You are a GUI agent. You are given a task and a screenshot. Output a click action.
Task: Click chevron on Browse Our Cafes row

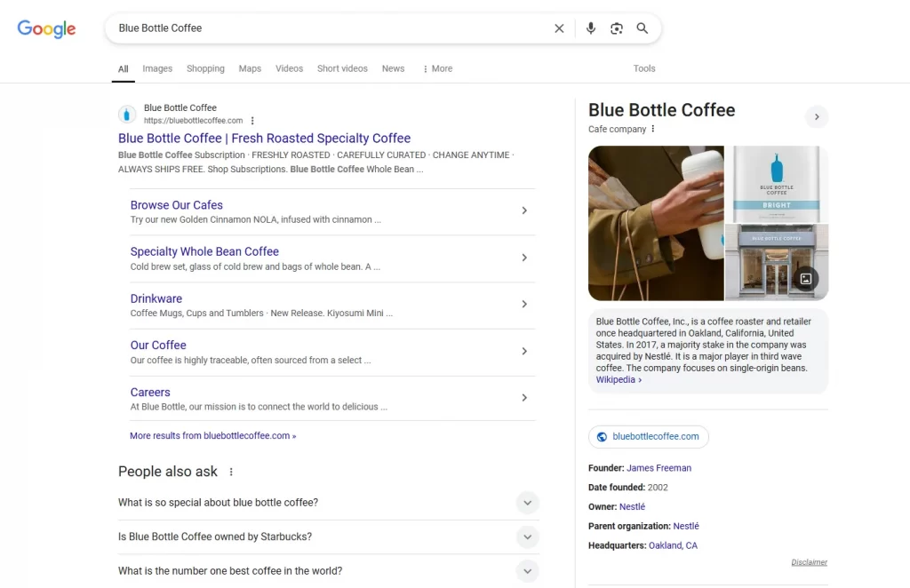click(x=524, y=211)
